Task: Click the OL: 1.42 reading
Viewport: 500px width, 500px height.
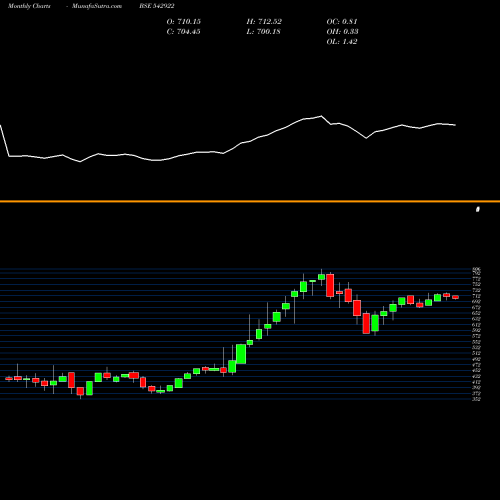Action: pos(342,42)
